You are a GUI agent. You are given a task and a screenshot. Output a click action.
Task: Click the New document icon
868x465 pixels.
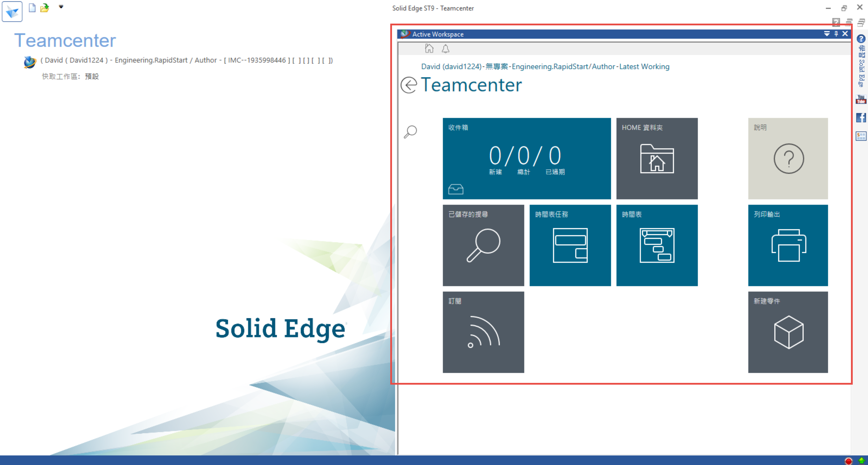coord(32,8)
